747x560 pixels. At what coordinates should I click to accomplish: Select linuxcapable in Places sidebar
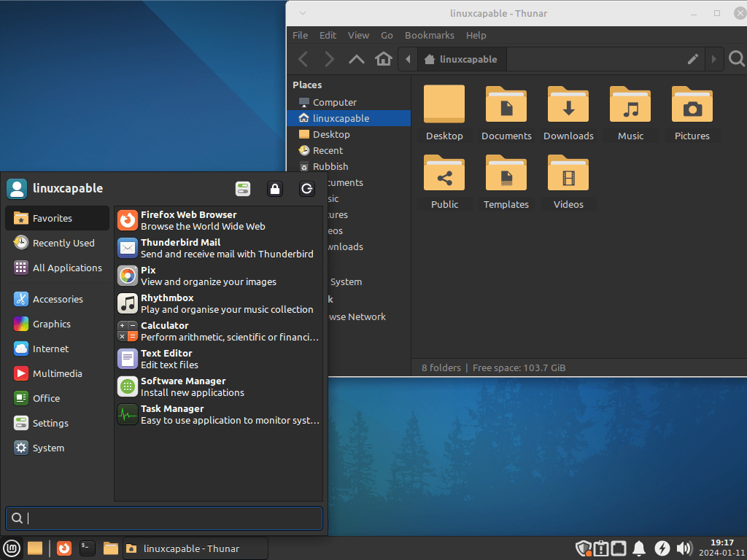point(349,118)
